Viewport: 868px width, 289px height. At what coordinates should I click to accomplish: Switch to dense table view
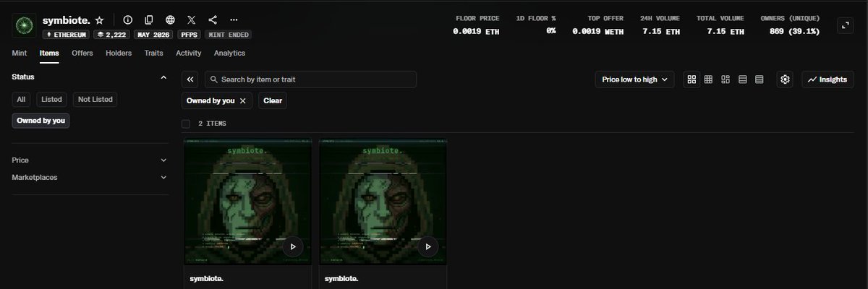point(759,79)
